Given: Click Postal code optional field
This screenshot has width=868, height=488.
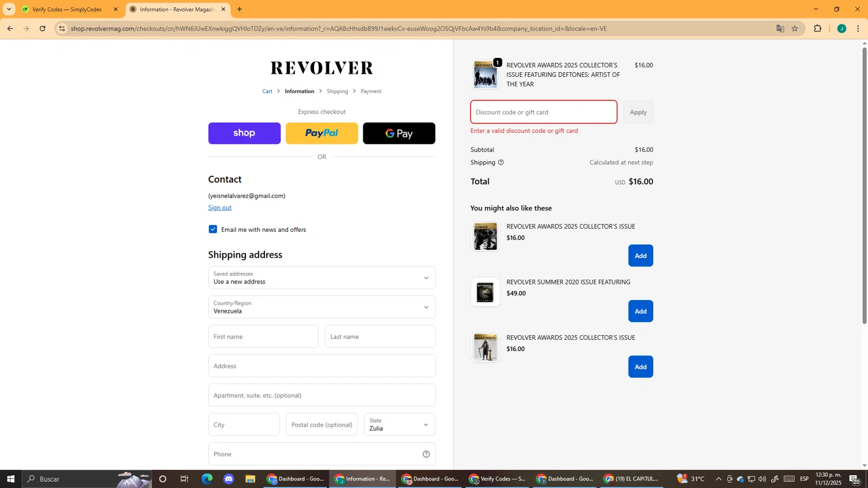Looking at the screenshot, I should [322, 424].
